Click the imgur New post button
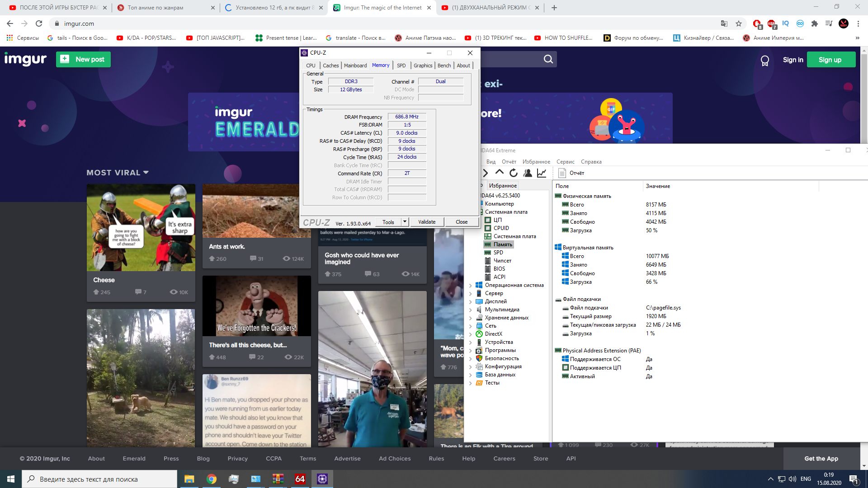 click(83, 59)
